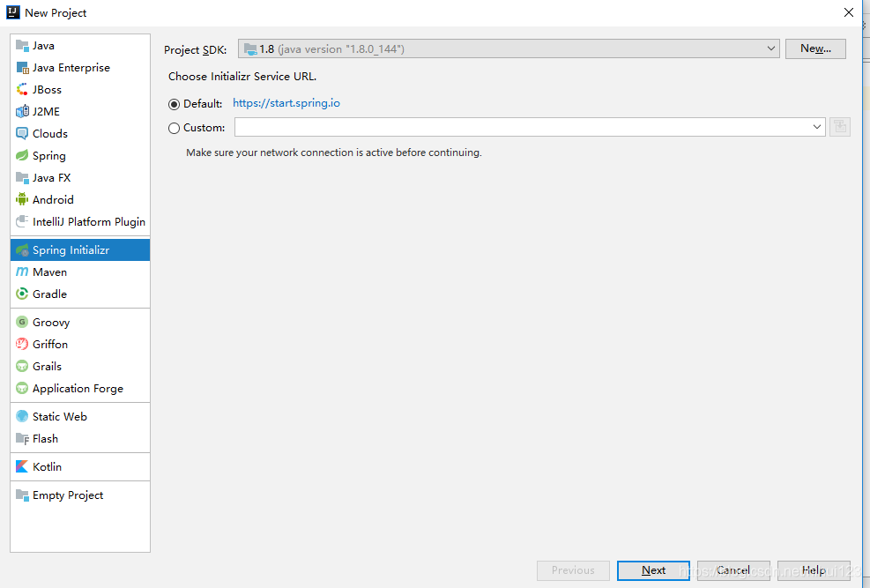The image size is (870, 588).
Task: Choose Java in the project list
Action: 43,46
